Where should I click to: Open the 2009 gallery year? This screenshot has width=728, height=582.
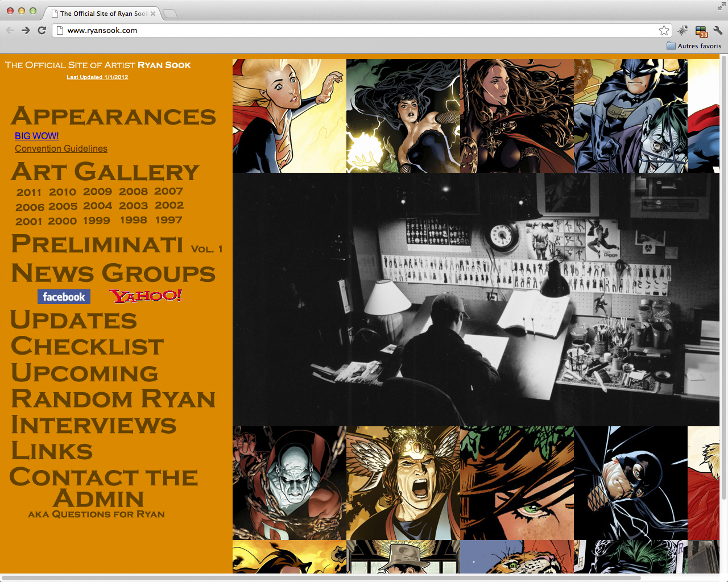(97, 192)
